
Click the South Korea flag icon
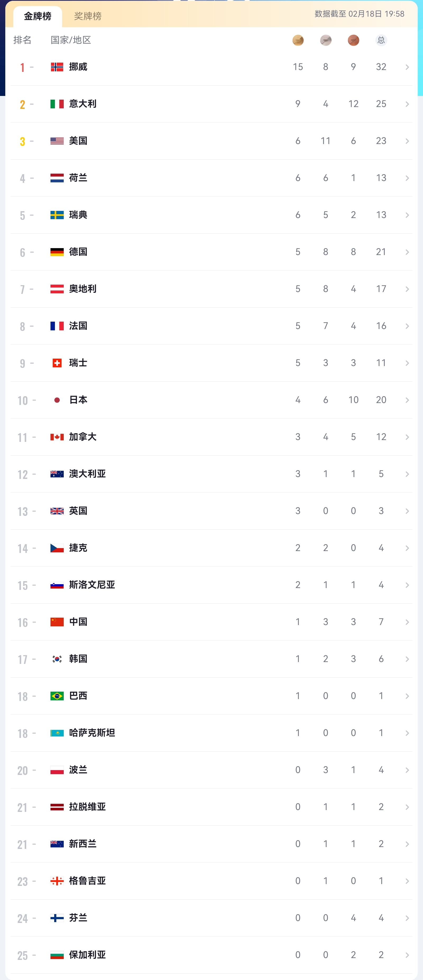(57, 659)
